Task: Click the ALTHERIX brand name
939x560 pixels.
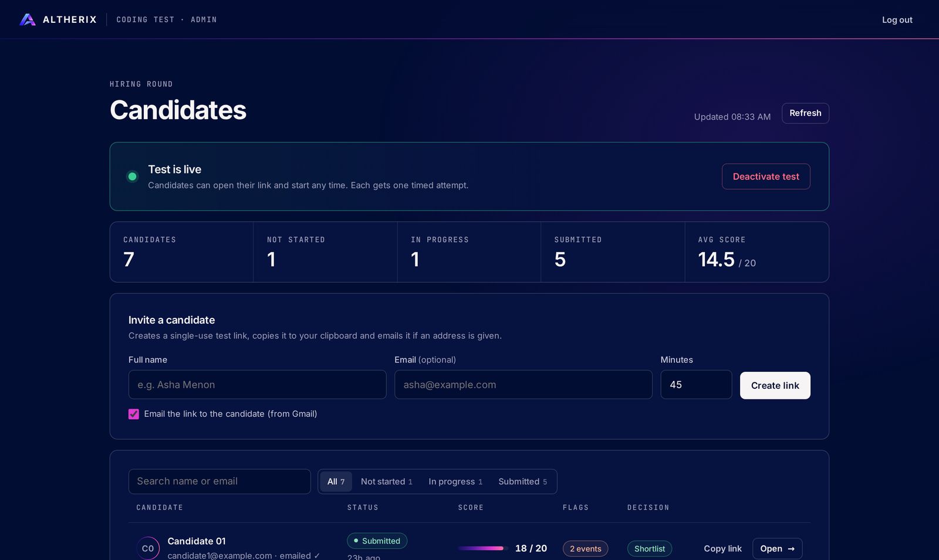Action: (70, 19)
